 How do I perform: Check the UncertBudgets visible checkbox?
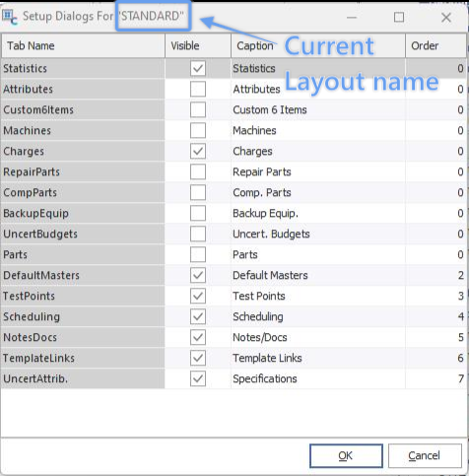[x=198, y=234]
